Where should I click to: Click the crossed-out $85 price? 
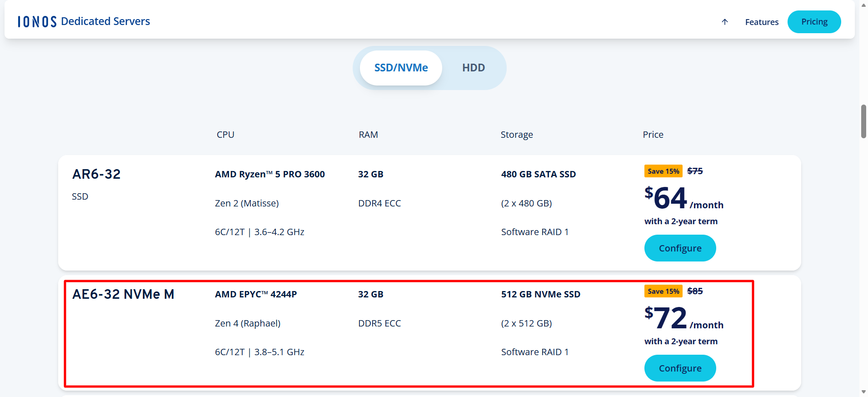point(695,291)
